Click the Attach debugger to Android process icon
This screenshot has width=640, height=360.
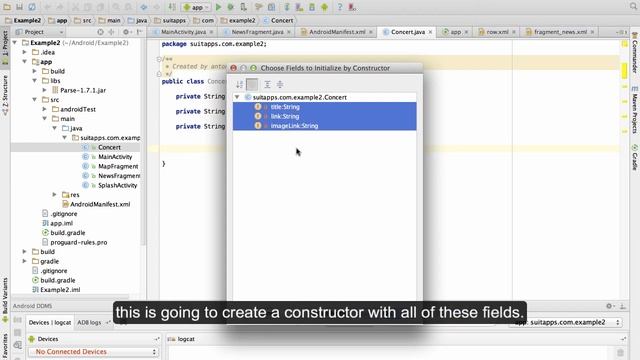tap(243, 7)
